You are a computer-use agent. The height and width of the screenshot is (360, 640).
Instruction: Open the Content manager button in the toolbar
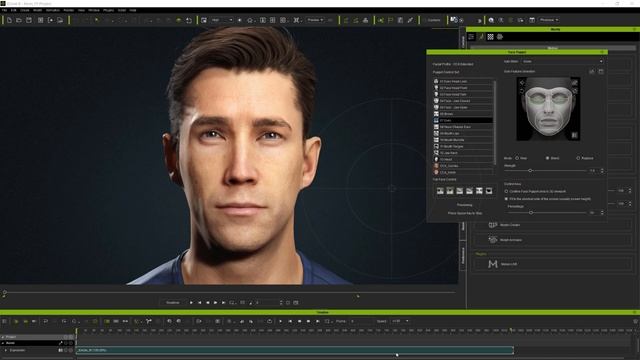pyautogui.click(x=432, y=20)
